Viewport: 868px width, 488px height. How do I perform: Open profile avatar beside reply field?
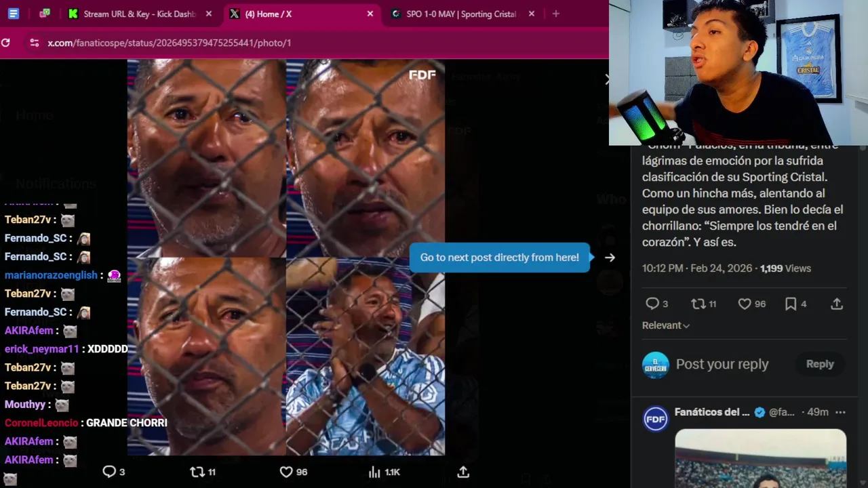[x=656, y=365]
